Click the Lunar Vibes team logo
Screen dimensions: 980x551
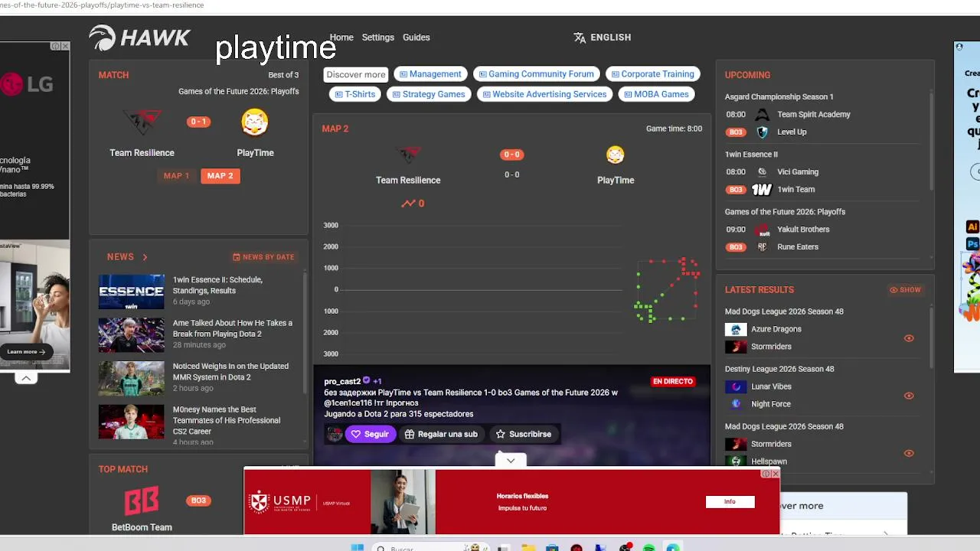[x=736, y=387]
